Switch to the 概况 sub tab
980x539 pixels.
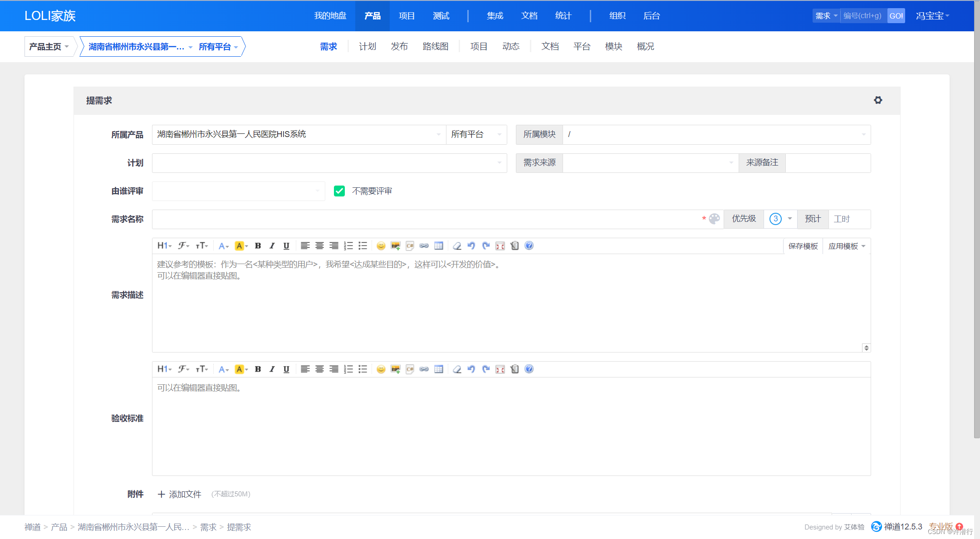[x=645, y=46]
